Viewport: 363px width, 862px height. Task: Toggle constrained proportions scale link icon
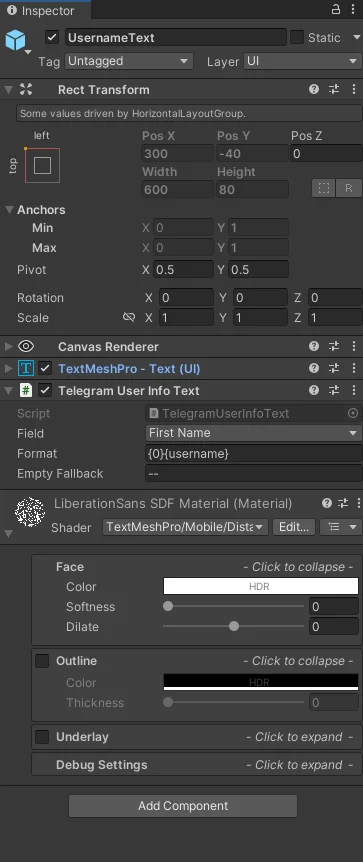coord(129,317)
